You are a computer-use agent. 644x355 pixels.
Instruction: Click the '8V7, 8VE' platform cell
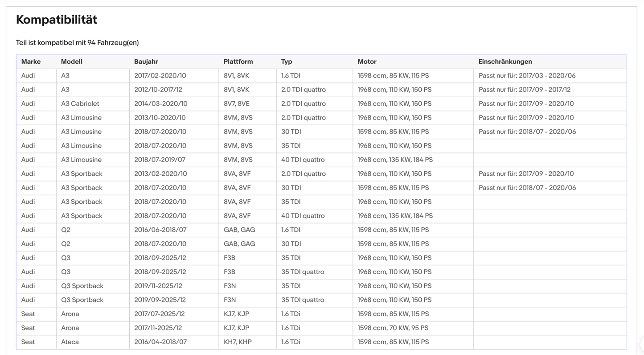tap(247, 103)
